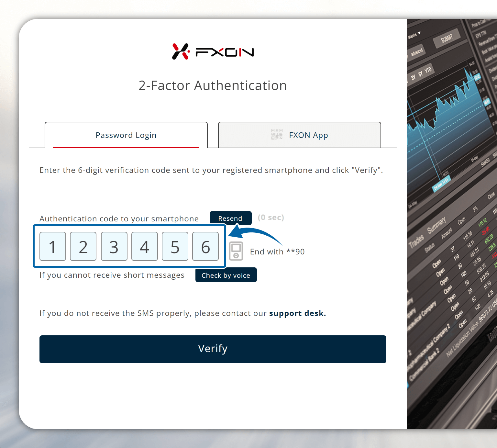
Task: Focus the third code digit box showing 3
Action: pyautogui.click(x=114, y=246)
